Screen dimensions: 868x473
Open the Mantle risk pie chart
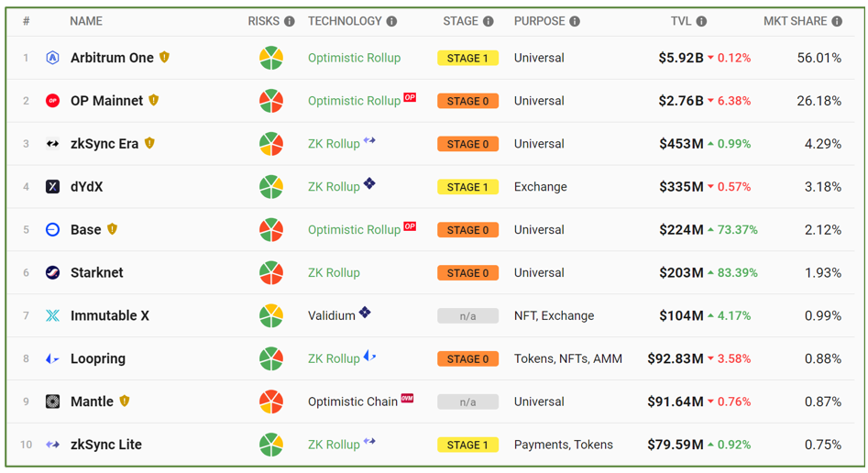[271, 401]
